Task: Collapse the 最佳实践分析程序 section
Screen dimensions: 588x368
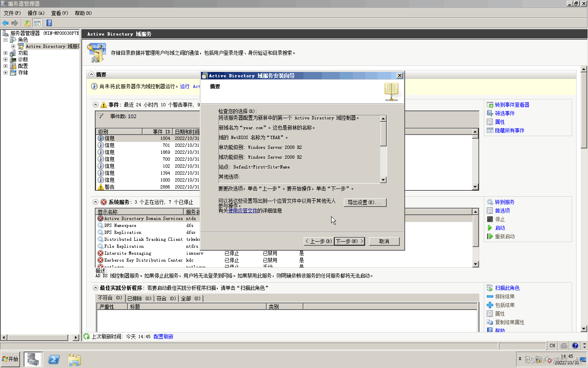Action: [x=96, y=288]
